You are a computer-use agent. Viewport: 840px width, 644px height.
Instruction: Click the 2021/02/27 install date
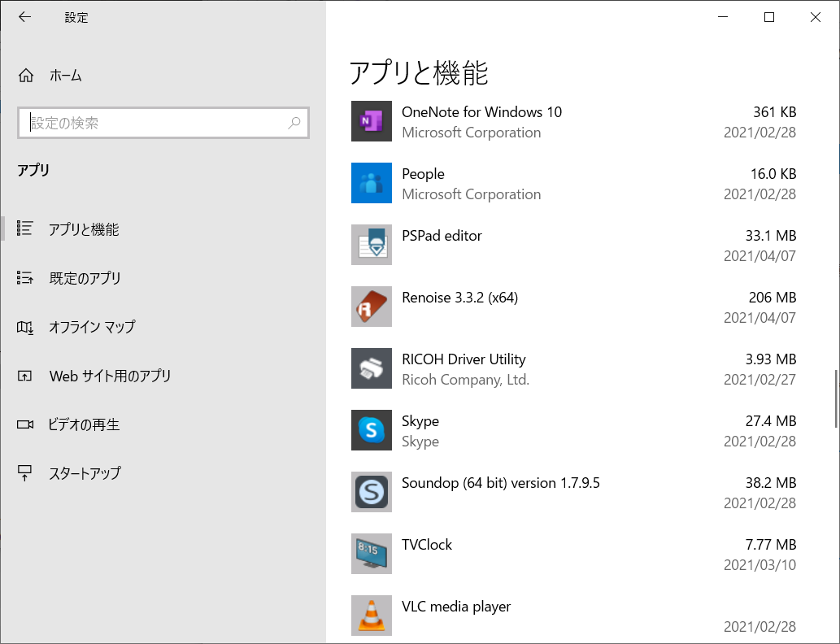pos(759,380)
